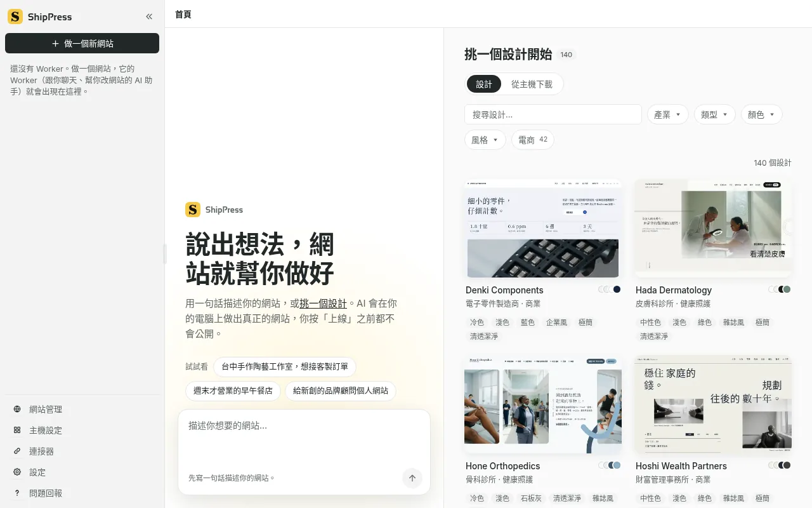Click the Denki Components navy color swatch

click(617, 290)
